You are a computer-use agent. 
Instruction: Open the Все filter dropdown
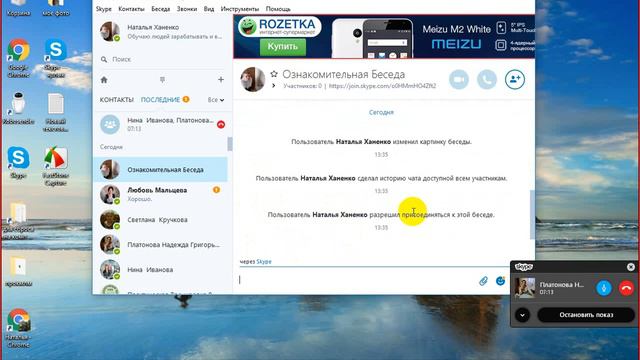(x=216, y=100)
